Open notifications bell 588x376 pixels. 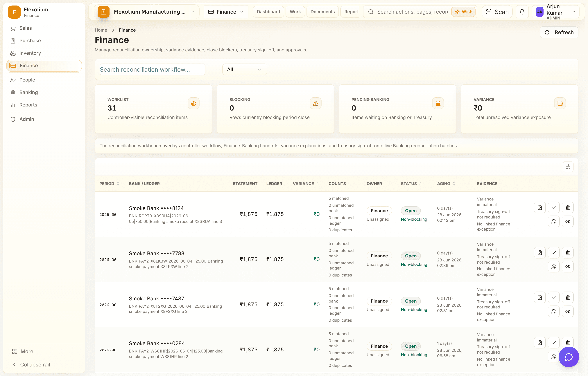point(522,12)
